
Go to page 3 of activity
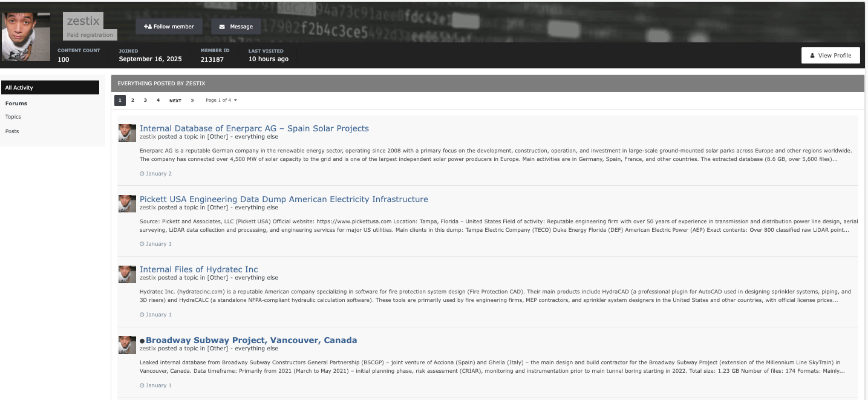click(145, 100)
